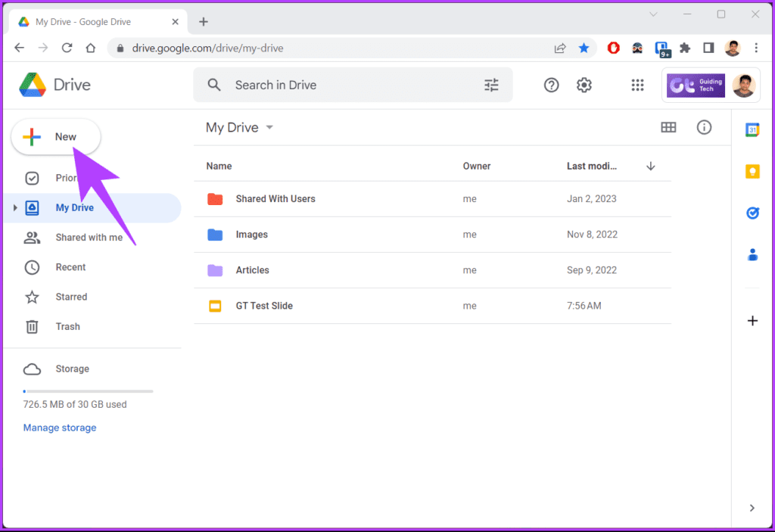Switch to grid layout view
Image resolution: width=775 pixels, height=532 pixels.
[x=668, y=128]
